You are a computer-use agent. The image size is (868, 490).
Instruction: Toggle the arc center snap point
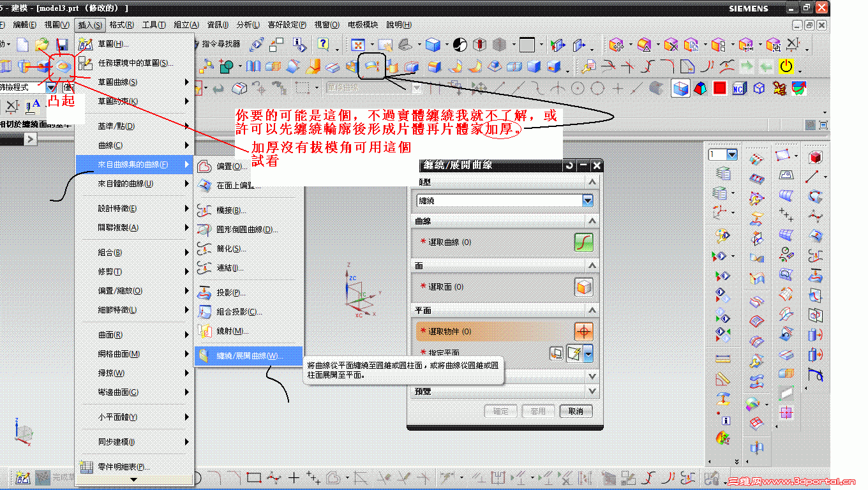pos(578,88)
